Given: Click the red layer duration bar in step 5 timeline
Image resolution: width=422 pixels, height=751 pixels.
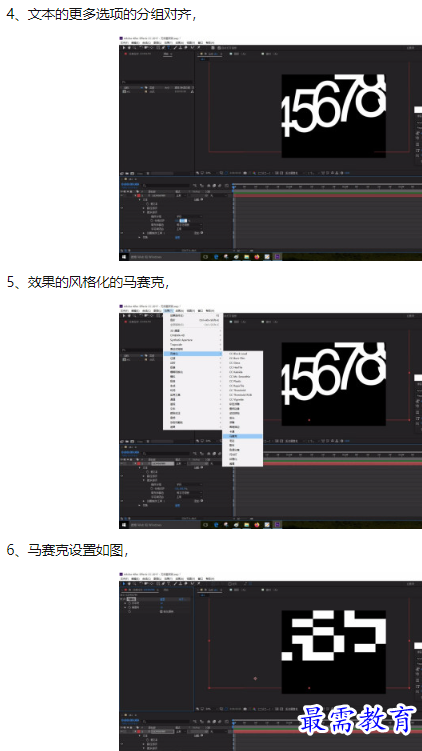Looking at the screenshot, I should point(328,464).
